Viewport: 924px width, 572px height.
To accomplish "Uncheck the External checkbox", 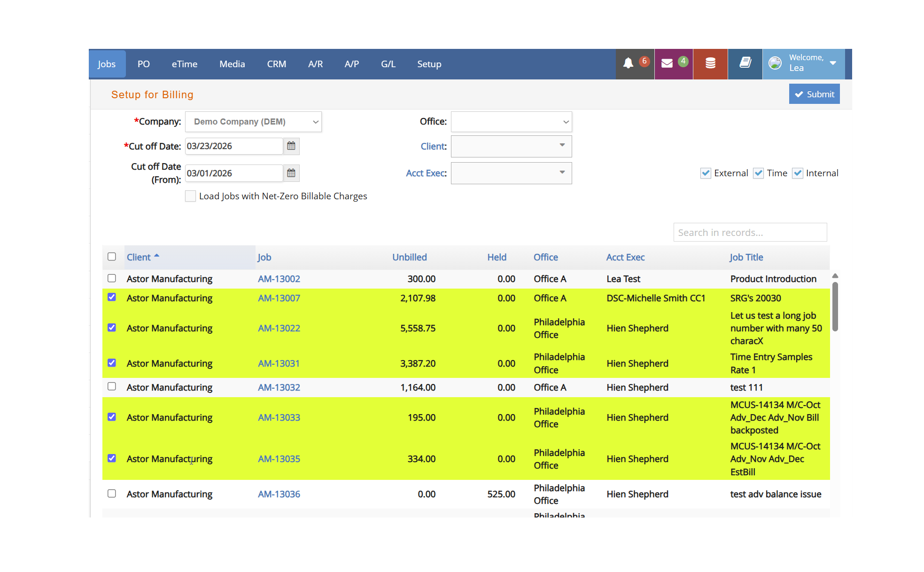I will (706, 173).
